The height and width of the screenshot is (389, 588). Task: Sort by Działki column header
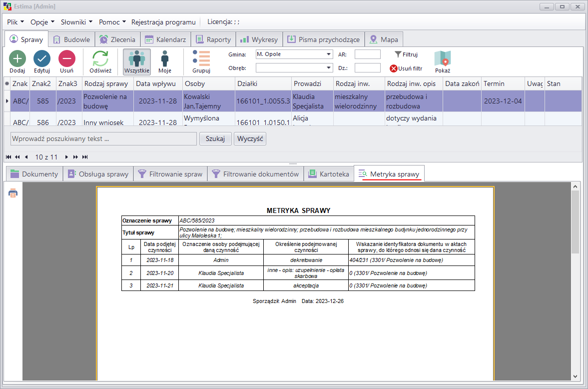[x=263, y=83]
